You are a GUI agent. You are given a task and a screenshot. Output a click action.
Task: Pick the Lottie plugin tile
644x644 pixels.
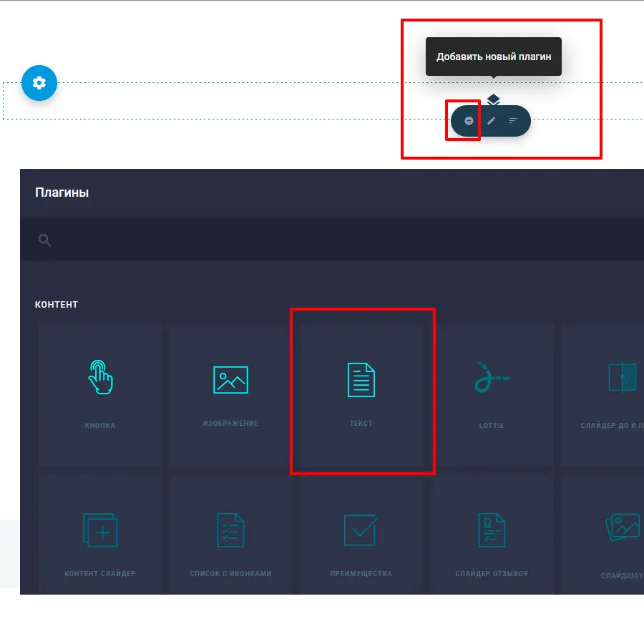coord(492,395)
